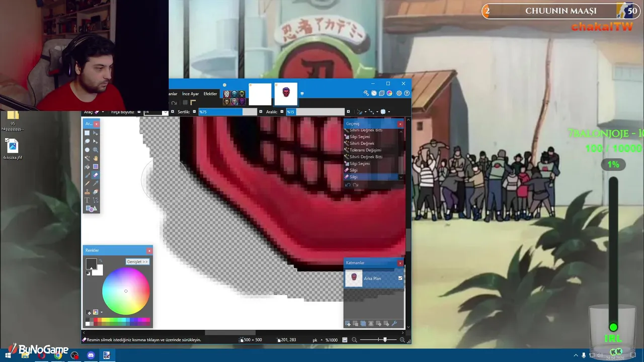Select the Rectangle Select tool
The image size is (644, 362).
click(x=87, y=133)
